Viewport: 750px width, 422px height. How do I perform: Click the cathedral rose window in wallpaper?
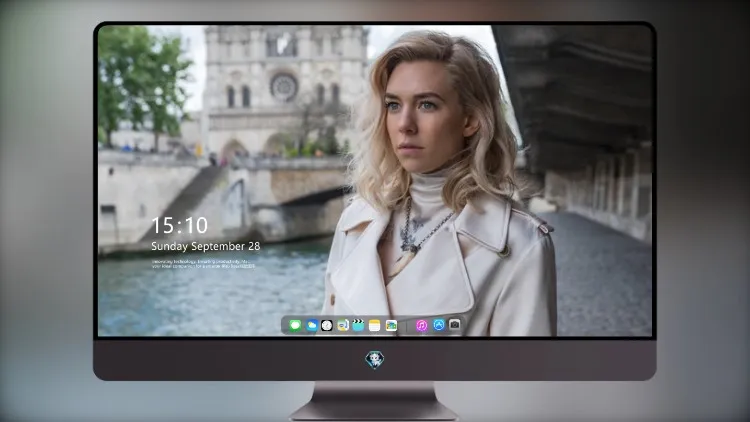coord(284,87)
